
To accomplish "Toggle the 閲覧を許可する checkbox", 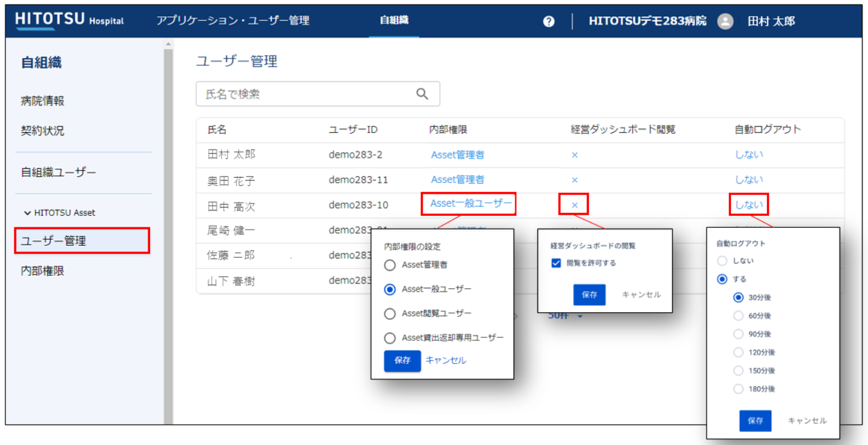I will [x=556, y=263].
